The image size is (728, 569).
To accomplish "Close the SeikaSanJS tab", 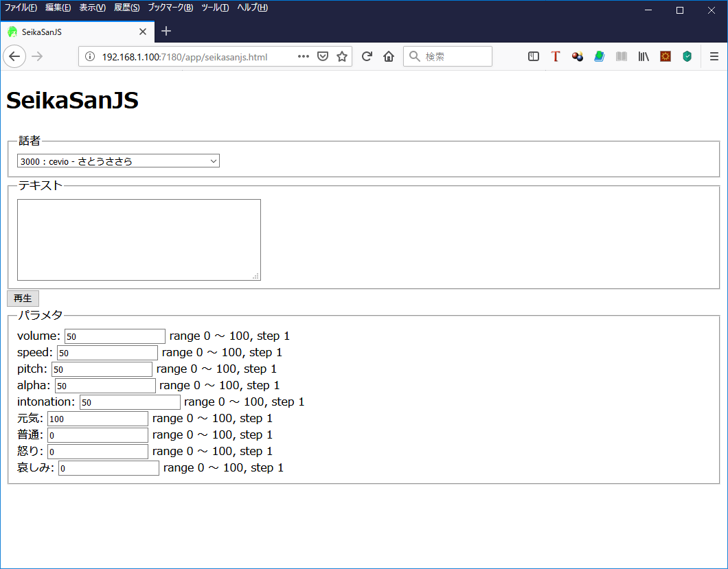I will (x=143, y=32).
